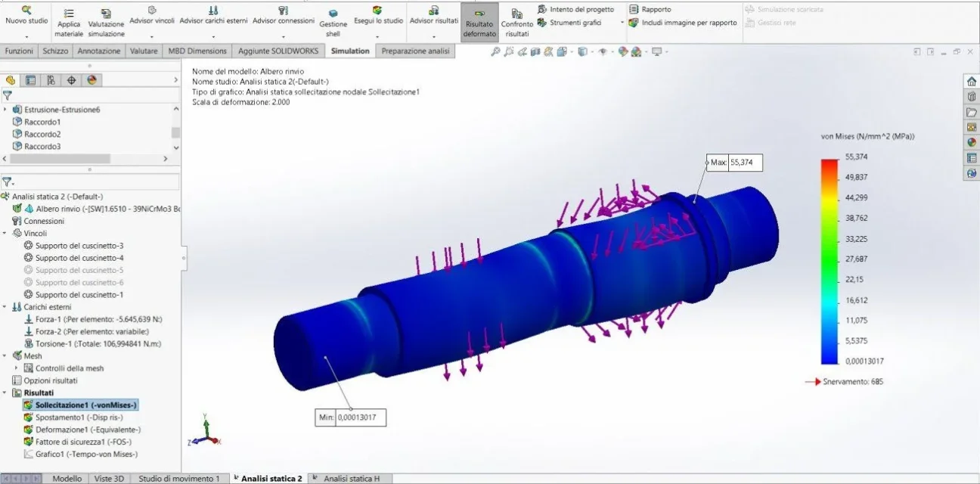The width and height of the screenshot is (980, 484).
Task: Open display style cube icon
Action: 582,51
